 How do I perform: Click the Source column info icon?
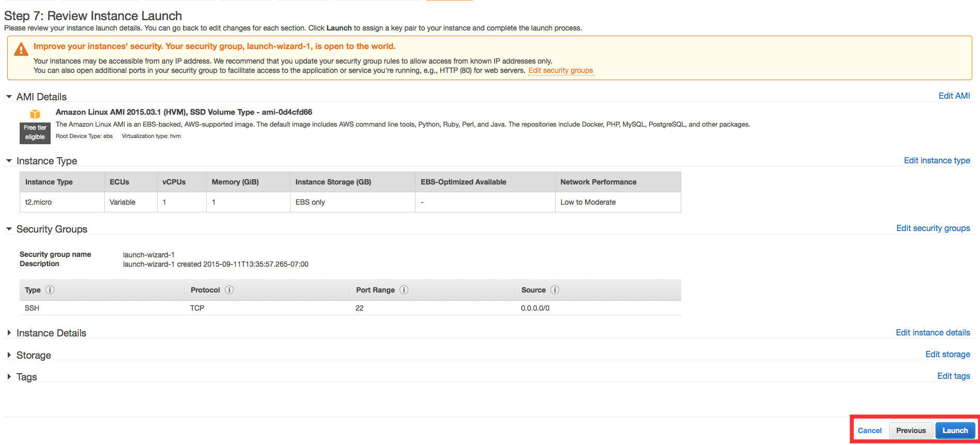[x=555, y=290]
